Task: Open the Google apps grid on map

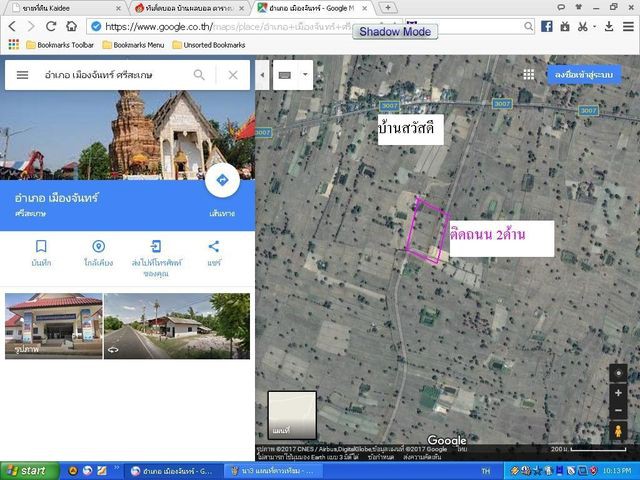Action: 529,74
